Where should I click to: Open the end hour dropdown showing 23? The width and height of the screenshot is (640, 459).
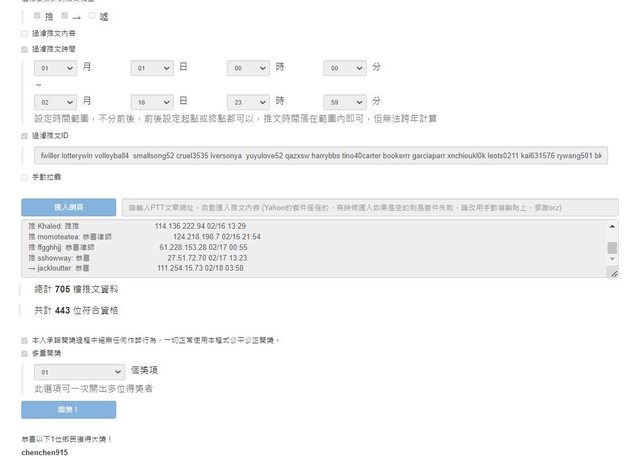pyautogui.click(x=249, y=102)
